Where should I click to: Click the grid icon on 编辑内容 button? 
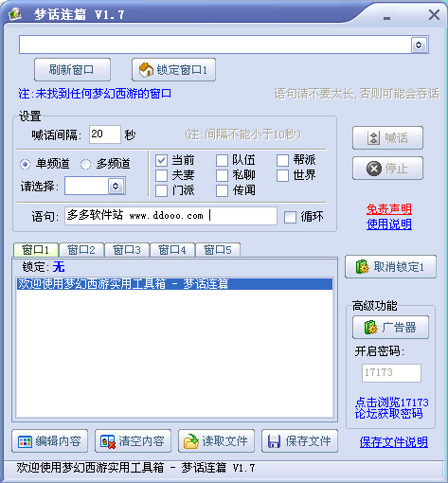point(25,441)
